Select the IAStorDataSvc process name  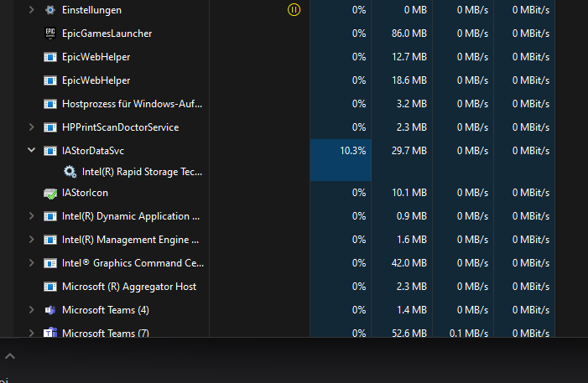(x=93, y=151)
